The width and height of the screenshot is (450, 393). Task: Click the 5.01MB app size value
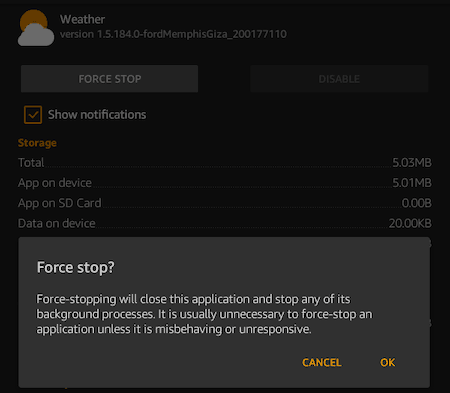[412, 183]
